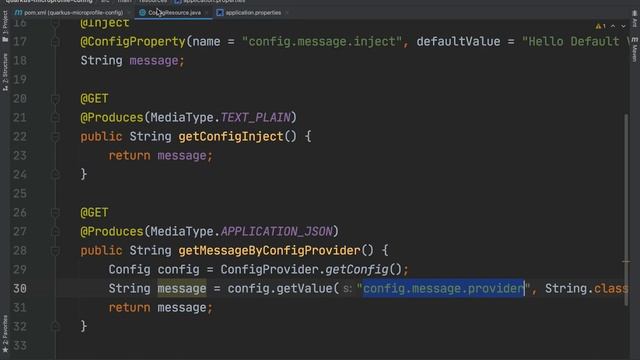This screenshot has height=360, width=640.
Task: Click ConfigProvider class reference on line 29
Action: pos(269,269)
